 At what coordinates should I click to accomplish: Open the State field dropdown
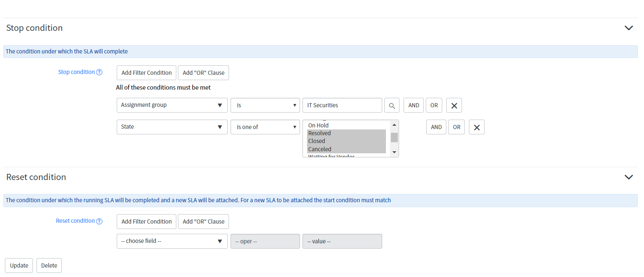pos(172,127)
